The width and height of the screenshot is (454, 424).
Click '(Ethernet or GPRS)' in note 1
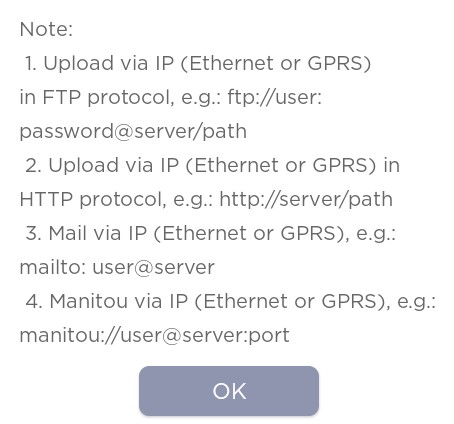pos(276,63)
